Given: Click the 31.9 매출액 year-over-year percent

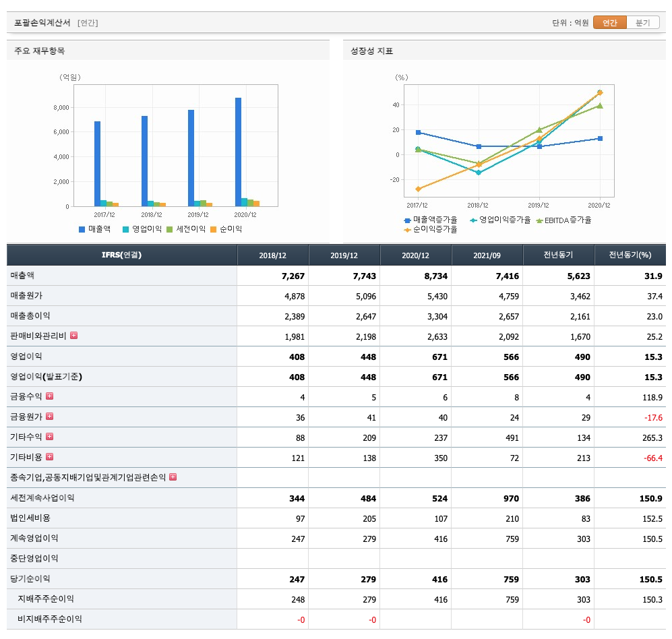Looking at the screenshot, I should (x=653, y=276).
